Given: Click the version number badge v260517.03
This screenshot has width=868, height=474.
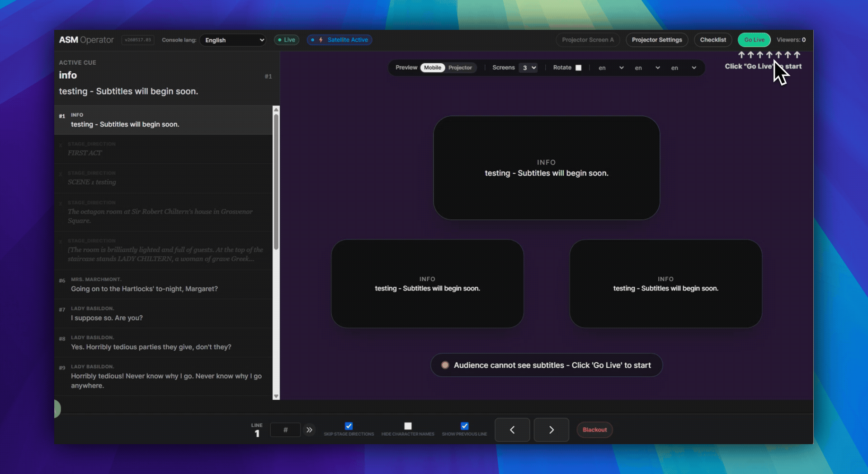Looking at the screenshot, I should 138,40.
